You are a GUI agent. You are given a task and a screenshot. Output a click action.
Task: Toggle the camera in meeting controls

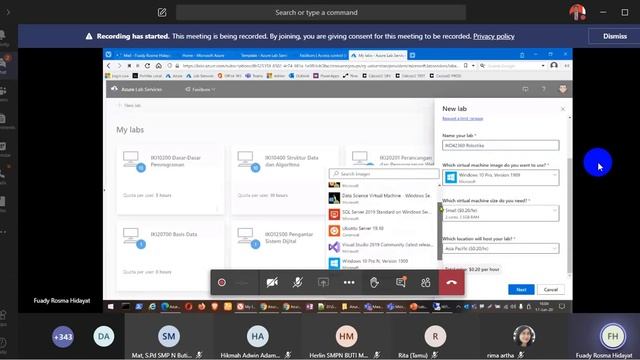point(272,282)
